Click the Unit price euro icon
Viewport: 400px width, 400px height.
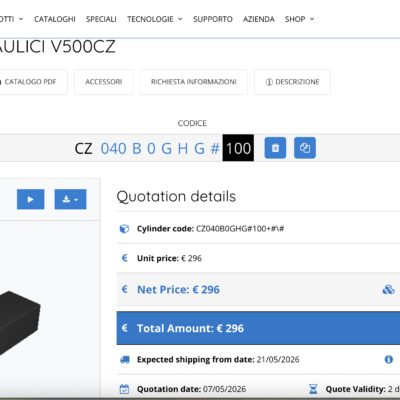pos(125,258)
